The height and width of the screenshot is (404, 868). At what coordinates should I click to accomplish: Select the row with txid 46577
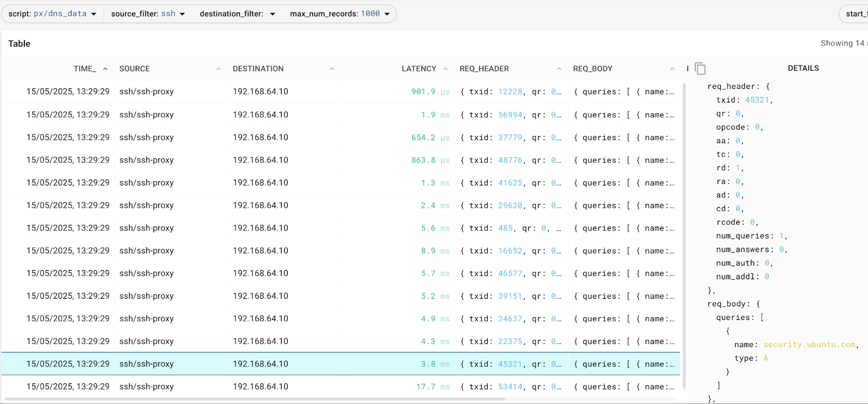340,273
